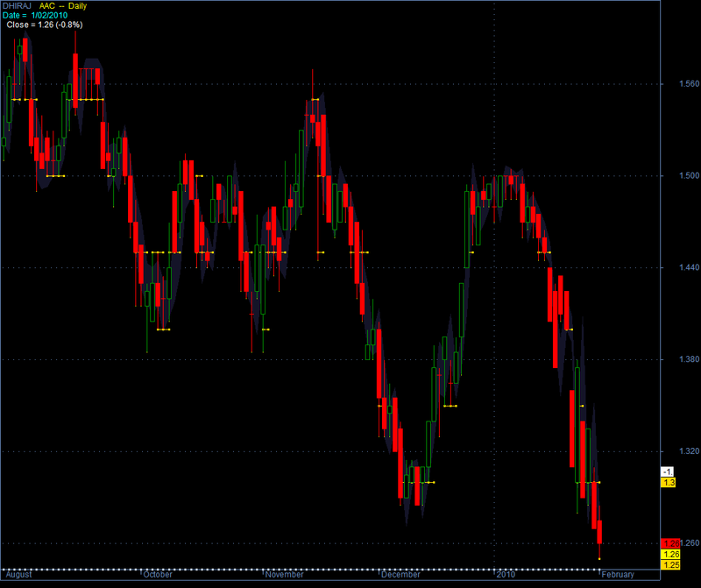Image resolution: width=701 pixels, height=588 pixels.
Task: Select the October label on the time axis
Action: (x=158, y=575)
